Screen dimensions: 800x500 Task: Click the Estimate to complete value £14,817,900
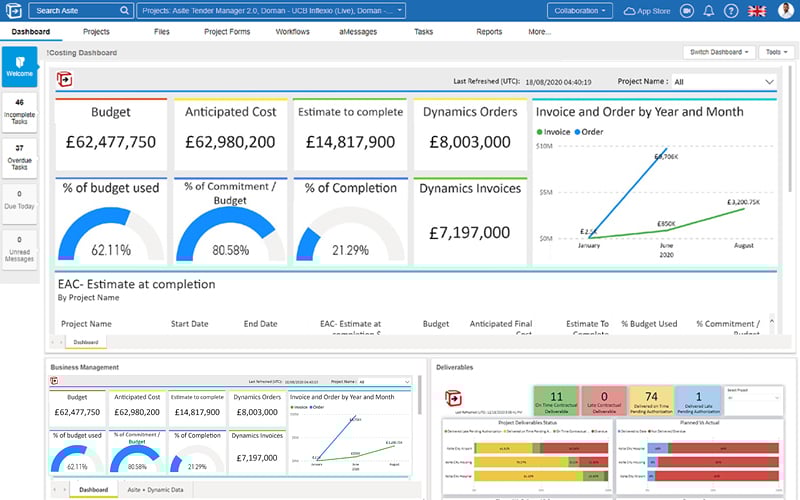pos(350,142)
